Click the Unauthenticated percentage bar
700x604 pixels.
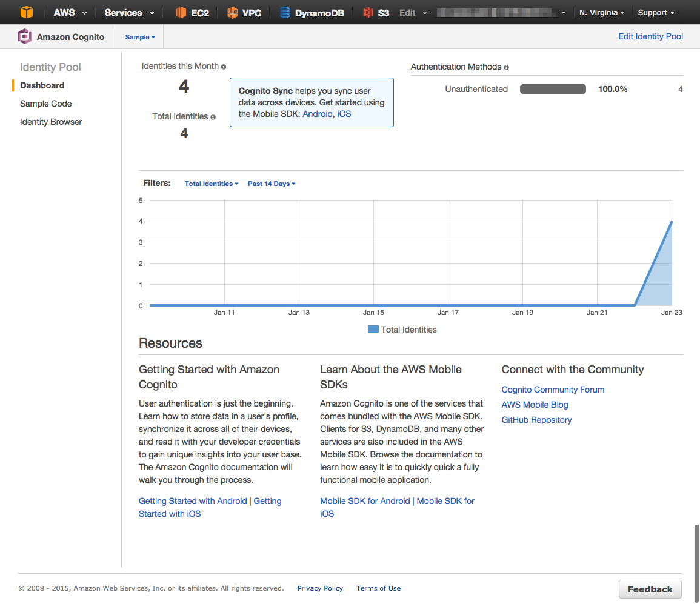[x=552, y=88]
